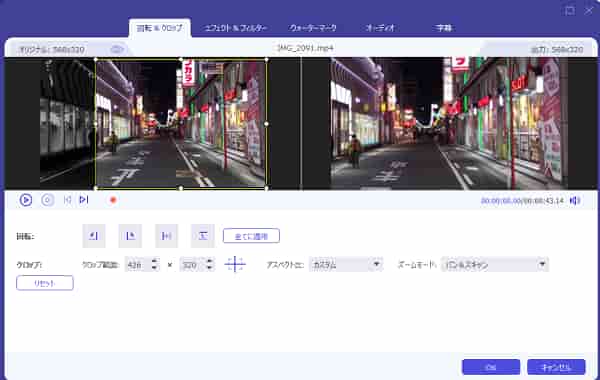Image resolution: width=600 pixels, height=380 pixels.
Task: Decrease crop width with down arrow
Action: (x=154, y=268)
